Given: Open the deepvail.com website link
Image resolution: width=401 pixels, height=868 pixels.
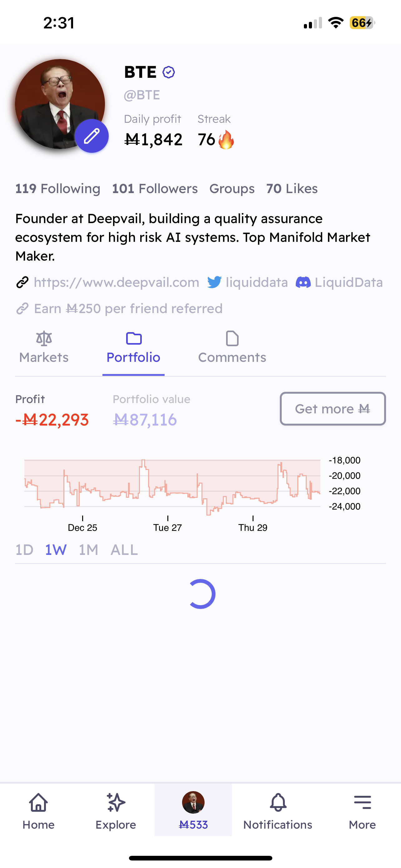Looking at the screenshot, I should point(116,282).
